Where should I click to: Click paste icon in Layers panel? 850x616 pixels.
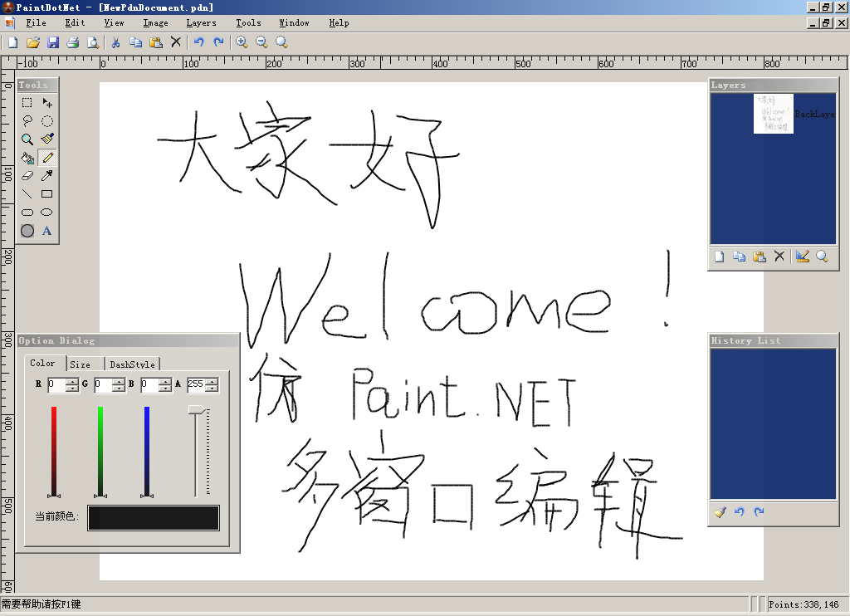coord(760,257)
